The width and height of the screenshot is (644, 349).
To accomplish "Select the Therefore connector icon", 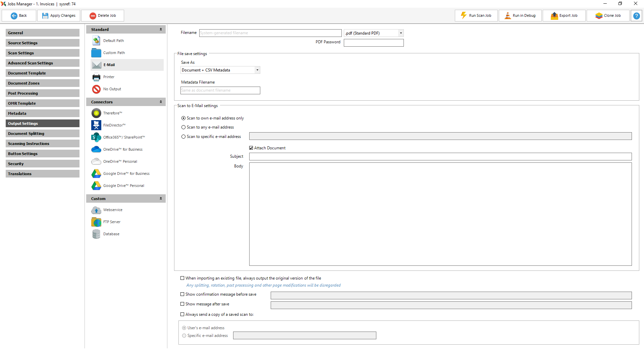I will click(x=96, y=113).
